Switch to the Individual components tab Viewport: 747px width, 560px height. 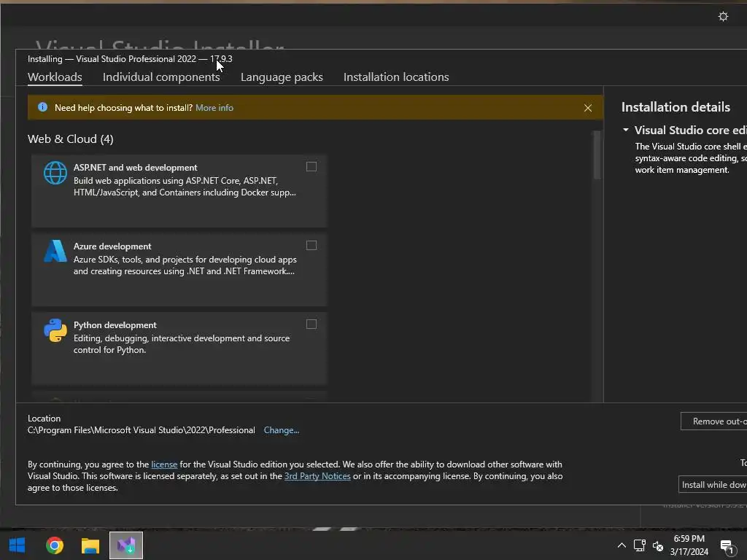(161, 77)
